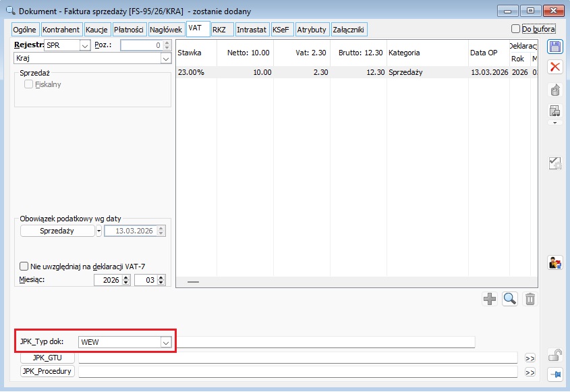The width and height of the screenshot is (570, 392).
Task: Open the Kaucje tab
Action: tap(96, 30)
